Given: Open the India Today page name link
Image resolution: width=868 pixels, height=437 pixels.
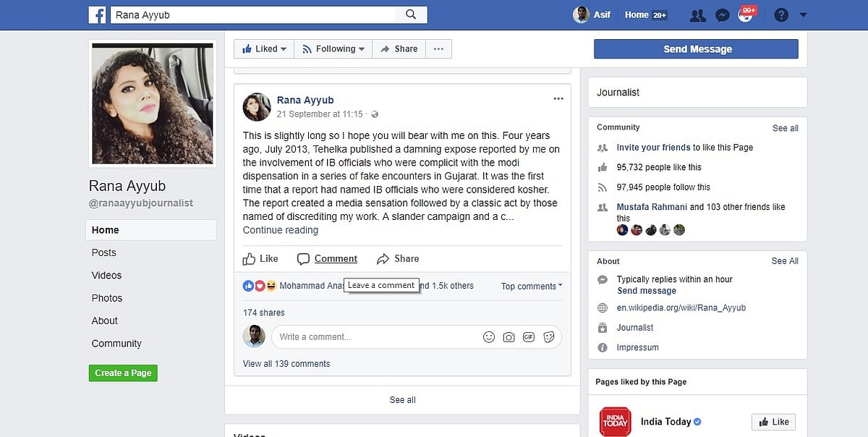Looking at the screenshot, I should point(666,422).
